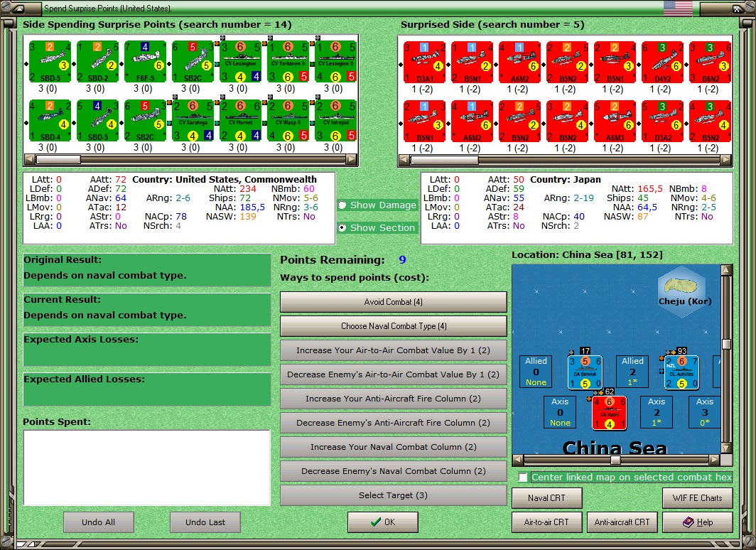
Task: Click Japanese units list right scroll arrow
Action: point(726,160)
